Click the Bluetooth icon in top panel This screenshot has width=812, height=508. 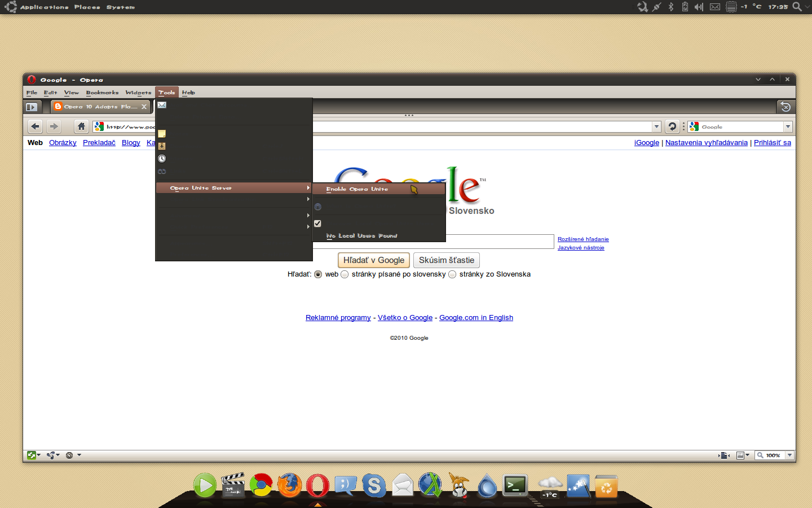[x=671, y=7]
